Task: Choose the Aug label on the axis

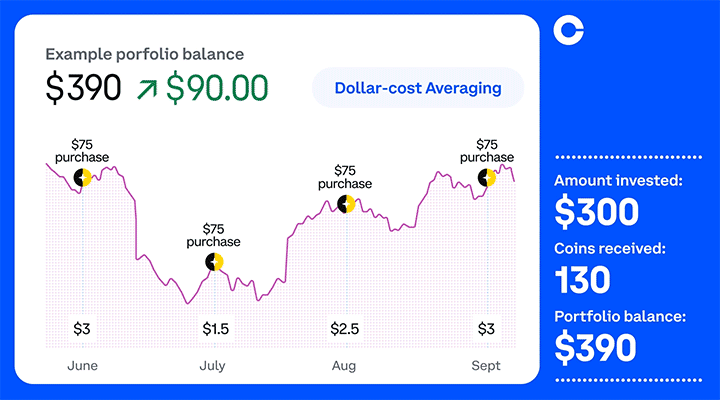Action: [344, 366]
